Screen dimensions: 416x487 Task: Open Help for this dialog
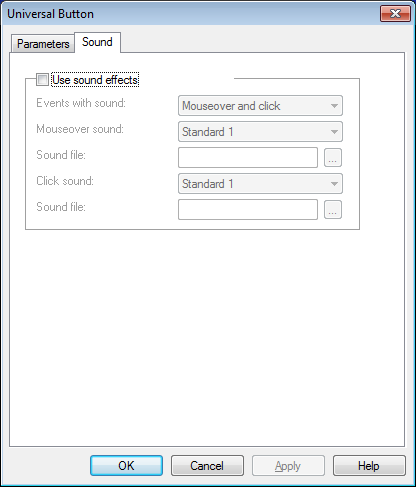369,466
